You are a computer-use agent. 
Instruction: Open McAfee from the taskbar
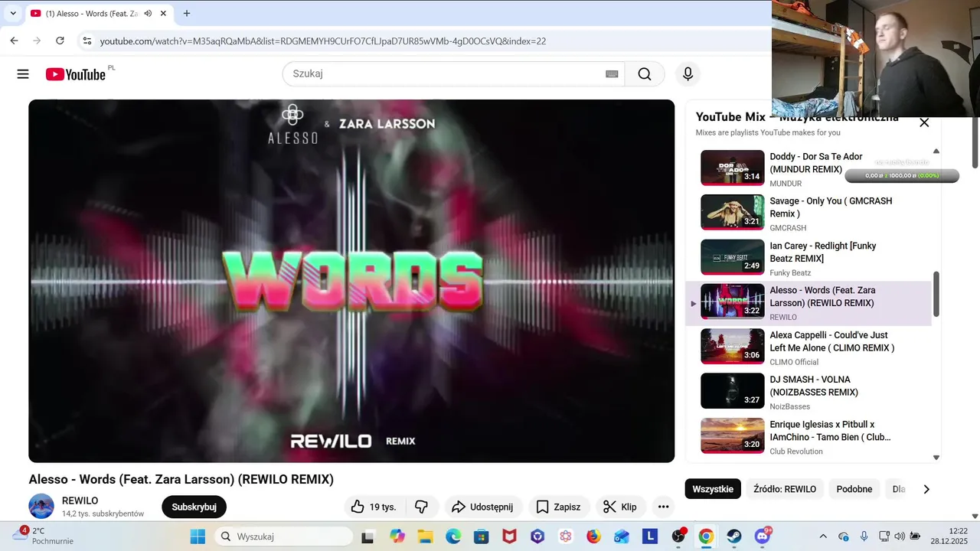(509, 536)
